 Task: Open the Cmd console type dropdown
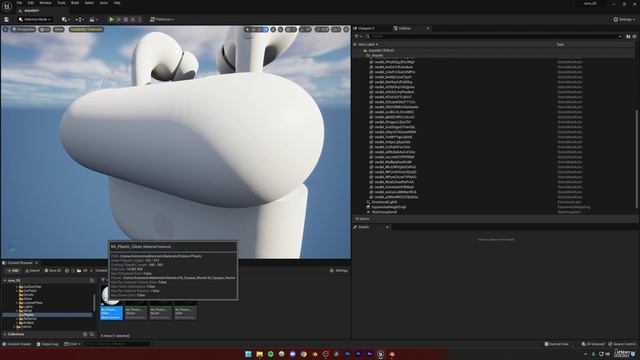(72, 344)
